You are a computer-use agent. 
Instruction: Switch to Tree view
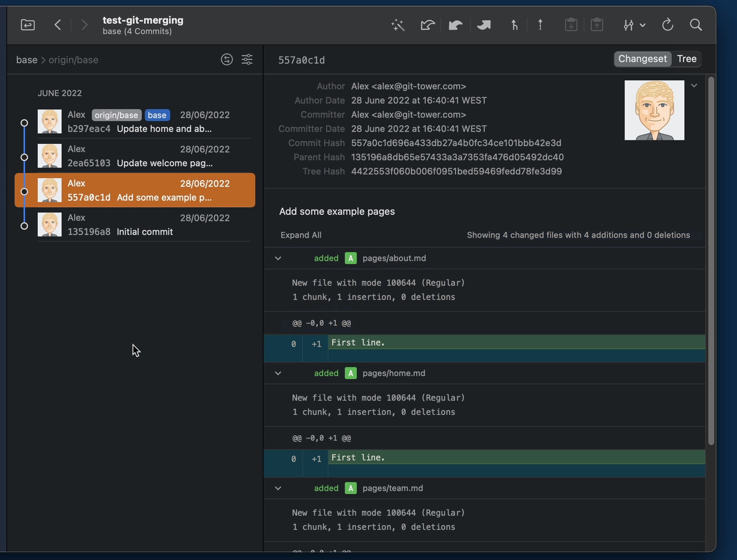pyautogui.click(x=687, y=59)
